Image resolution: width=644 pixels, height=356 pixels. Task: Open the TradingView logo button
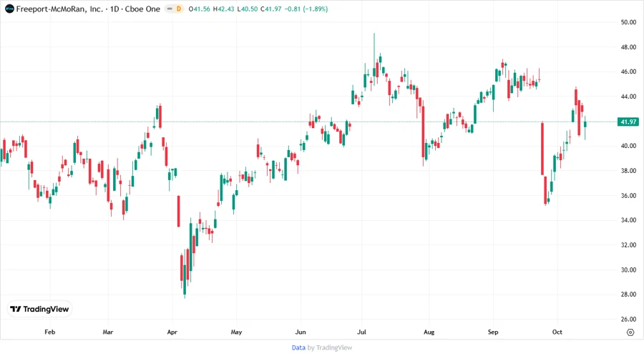[40, 310]
